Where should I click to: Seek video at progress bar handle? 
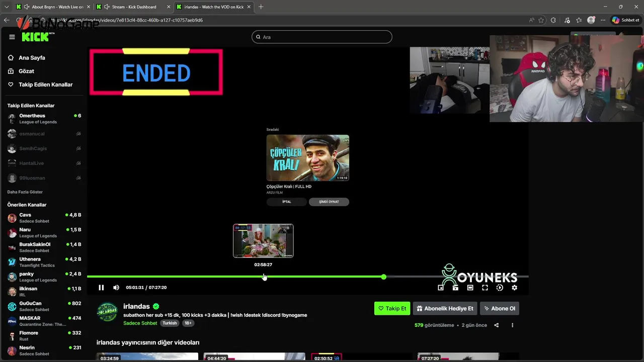click(384, 277)
